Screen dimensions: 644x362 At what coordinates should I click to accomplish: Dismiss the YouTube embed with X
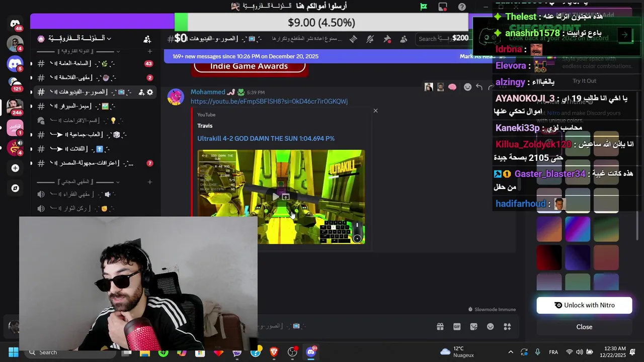click(x=375, y=111)
